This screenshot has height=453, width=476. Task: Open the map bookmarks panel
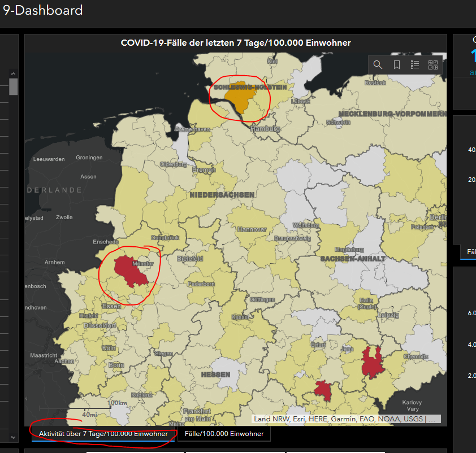[397, 65]
